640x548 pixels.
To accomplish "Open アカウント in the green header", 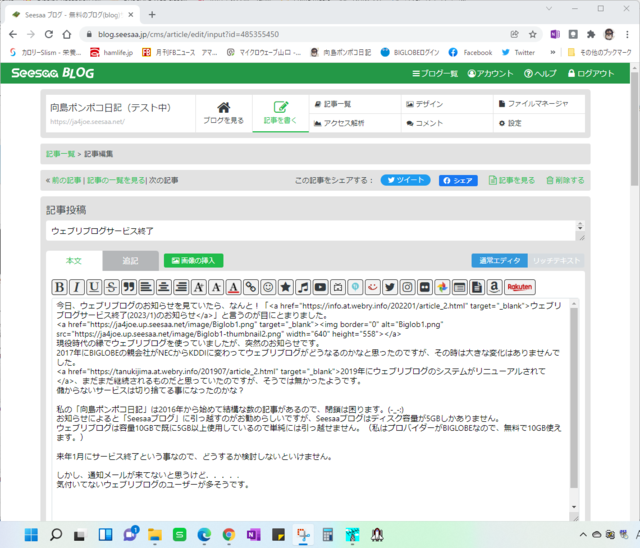I will [490, 73].
